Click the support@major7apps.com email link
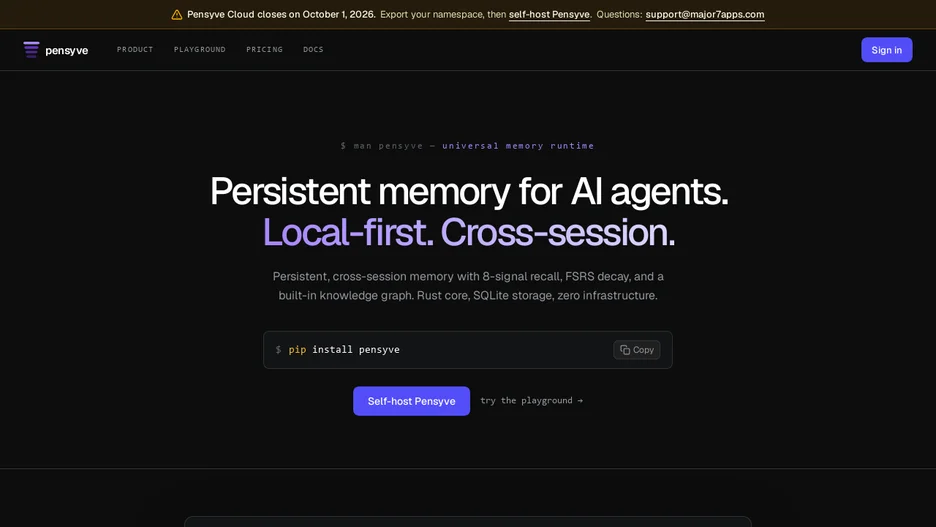 point(704,14)
